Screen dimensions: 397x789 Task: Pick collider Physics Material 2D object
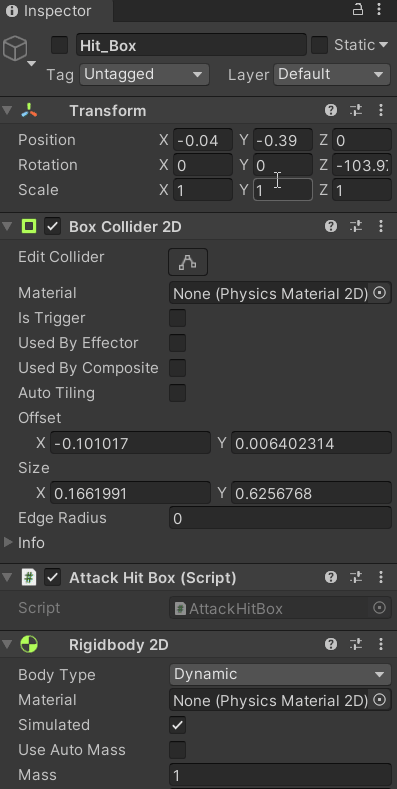(x=380, y=293)
